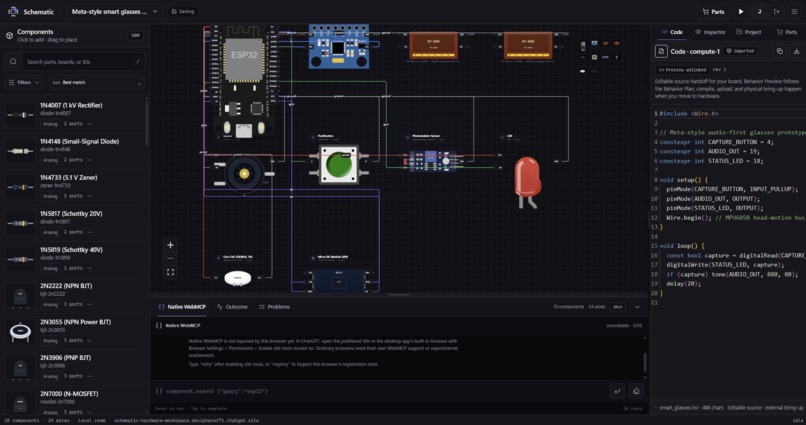Click the WebMCP console scrollbar
The image size is (806, 425).
(x=645, y=361)
